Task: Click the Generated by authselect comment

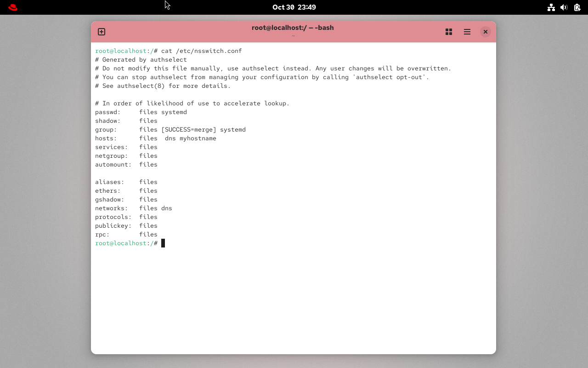Action: point(141,59)
